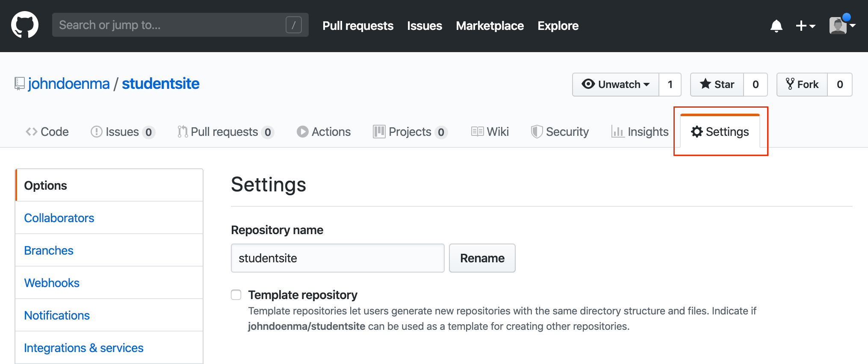
Task: Click the star count number
Action: 756,85
